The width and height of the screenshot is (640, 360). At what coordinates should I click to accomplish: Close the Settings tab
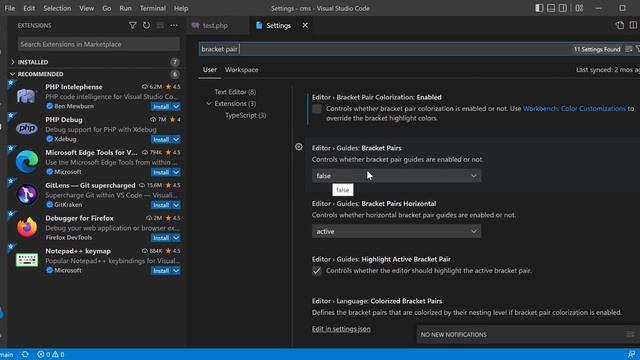point(305,25)
